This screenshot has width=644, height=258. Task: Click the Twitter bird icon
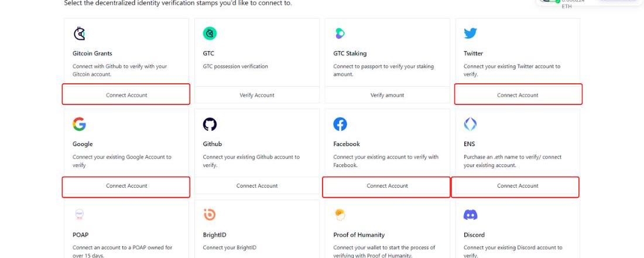(x=470, y=33)
